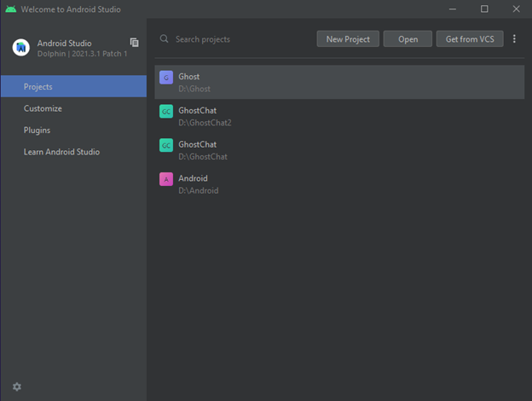Open the Android project at D:\Android
The width and height of the screenshot is (532, 401).
pyautogui.click(x=339, y=184)
